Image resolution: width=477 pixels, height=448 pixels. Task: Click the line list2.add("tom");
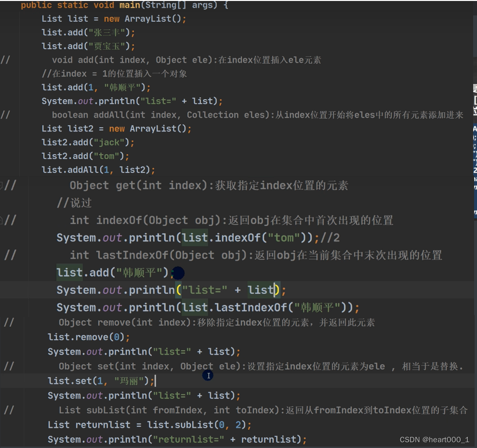pos(85,156)
